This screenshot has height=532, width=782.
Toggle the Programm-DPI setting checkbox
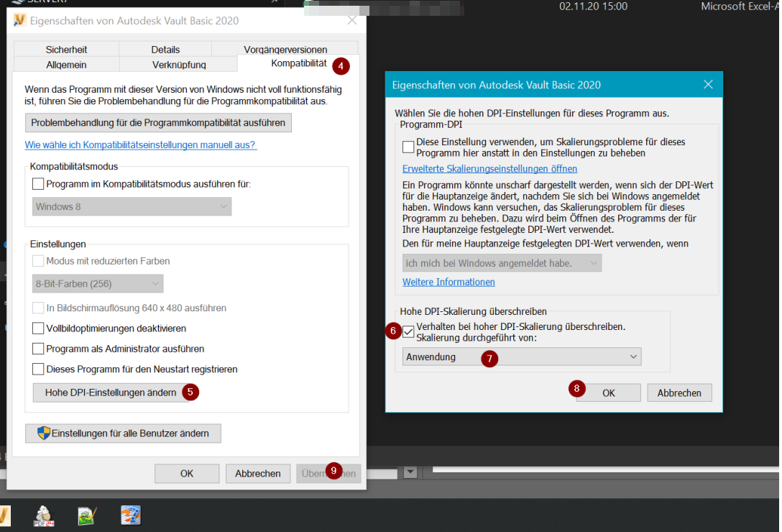point(408,147)
